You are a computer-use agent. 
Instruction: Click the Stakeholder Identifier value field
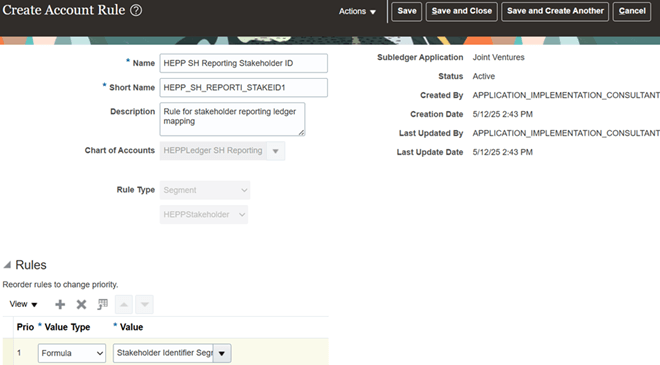click(164, 353)
